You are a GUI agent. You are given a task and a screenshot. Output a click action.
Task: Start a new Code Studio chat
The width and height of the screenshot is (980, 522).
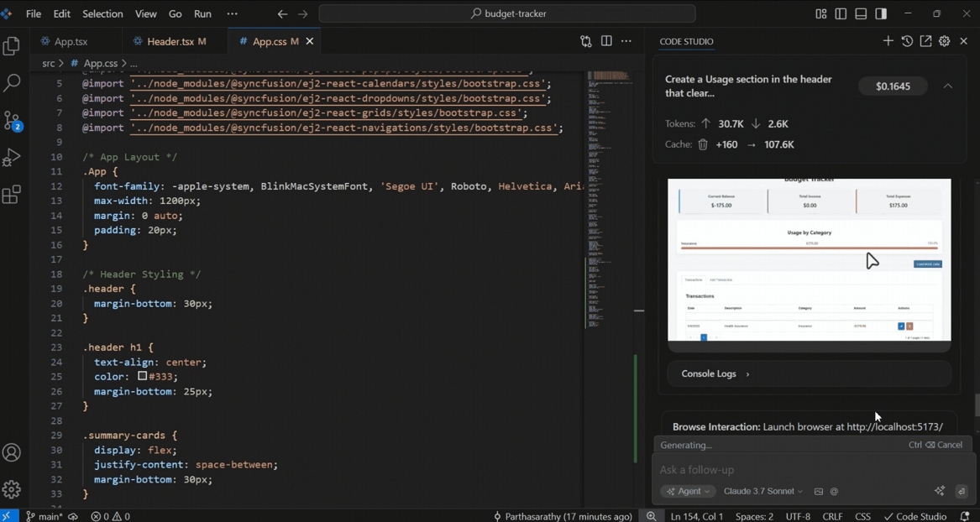pos(888,41)
